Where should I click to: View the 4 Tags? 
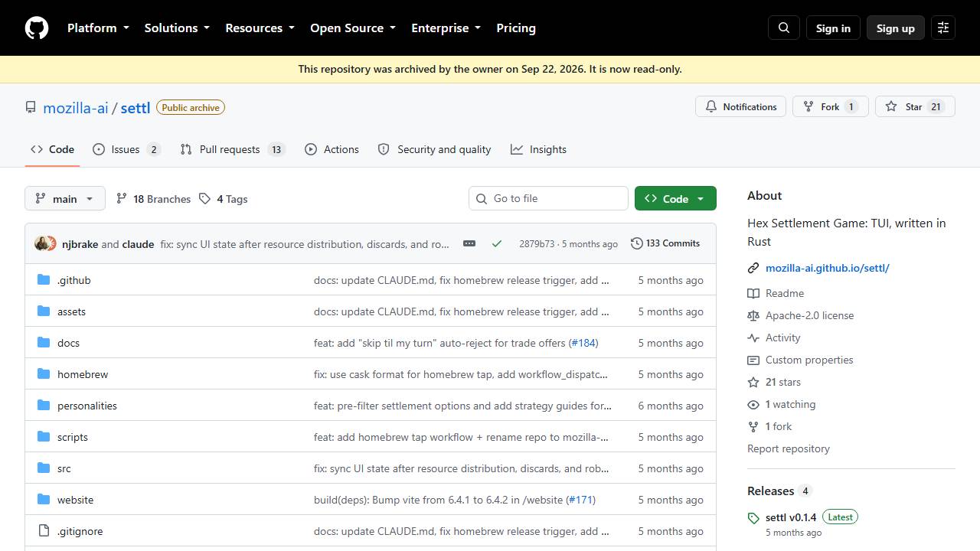coord(224,199)
